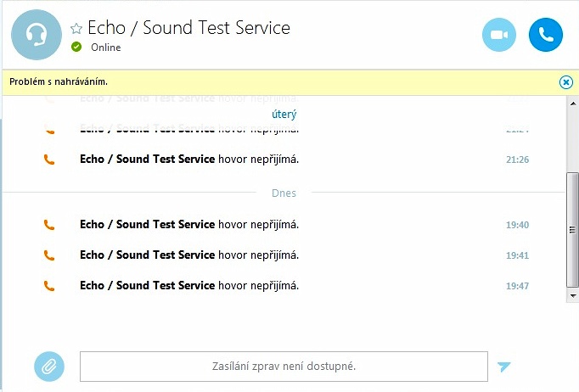Viewport: 579px width, 392px height.
Task: Click the "úterý" date separator
Action: (x=284, y=114)
